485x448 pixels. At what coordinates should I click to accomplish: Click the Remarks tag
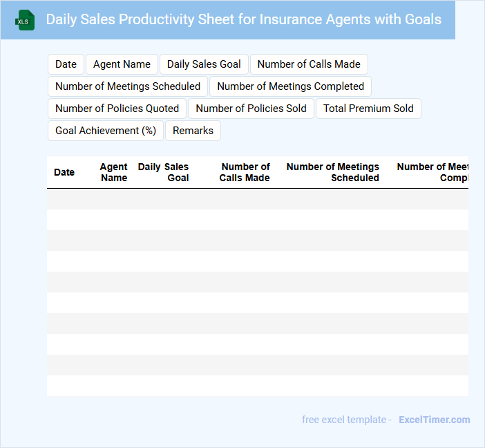[193, 131]
